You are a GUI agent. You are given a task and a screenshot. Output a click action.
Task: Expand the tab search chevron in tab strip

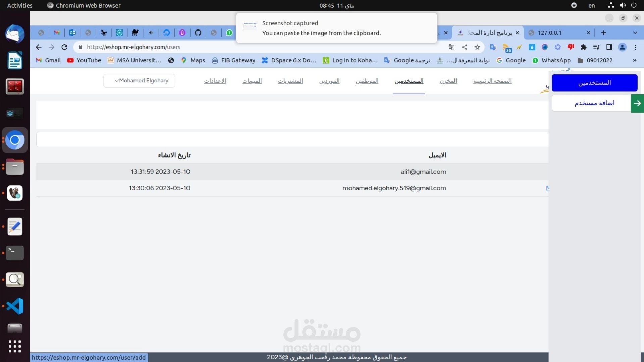click(x=635, y=33)
